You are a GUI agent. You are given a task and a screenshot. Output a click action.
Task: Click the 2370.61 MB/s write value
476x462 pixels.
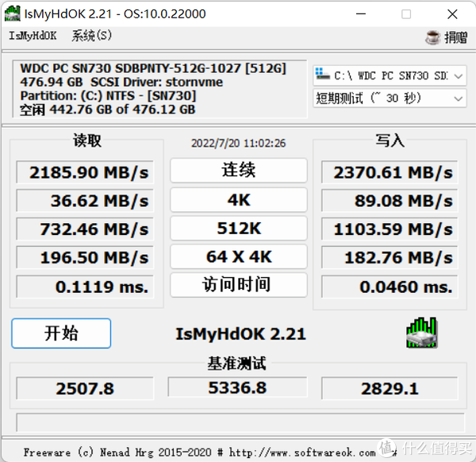[390, 172]
